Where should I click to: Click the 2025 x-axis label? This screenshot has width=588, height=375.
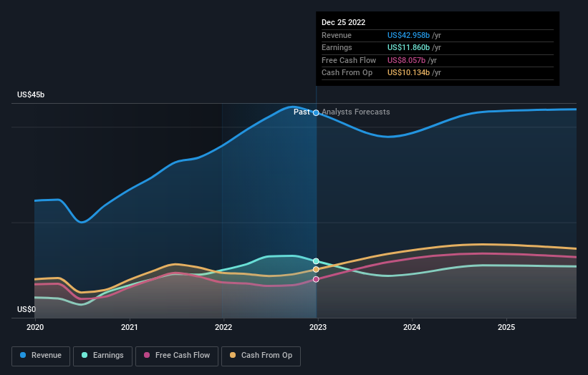pos(506,327)
